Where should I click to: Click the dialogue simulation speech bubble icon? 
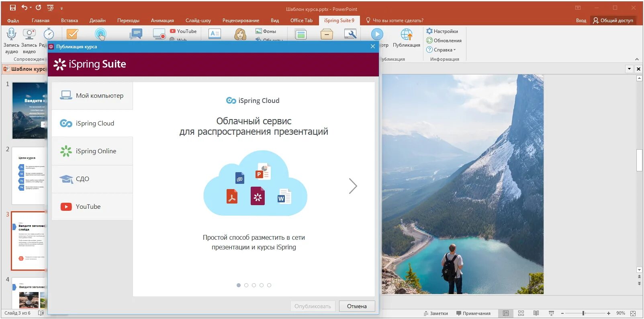point(136,34)
